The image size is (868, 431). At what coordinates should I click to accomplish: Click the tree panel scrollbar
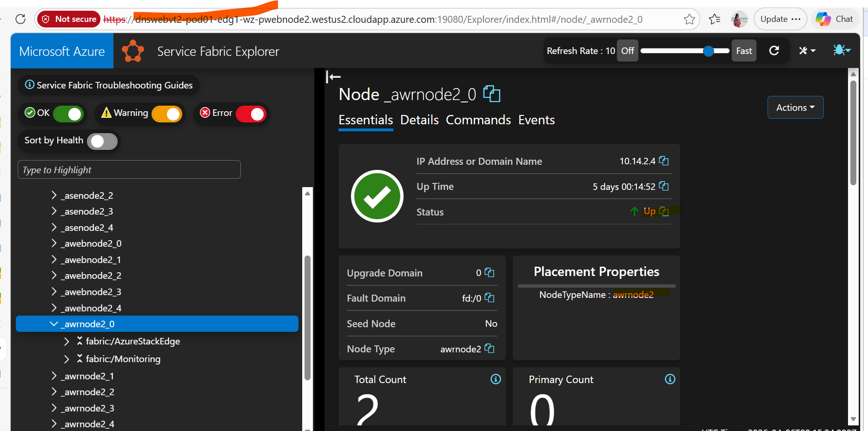[307, 318]
